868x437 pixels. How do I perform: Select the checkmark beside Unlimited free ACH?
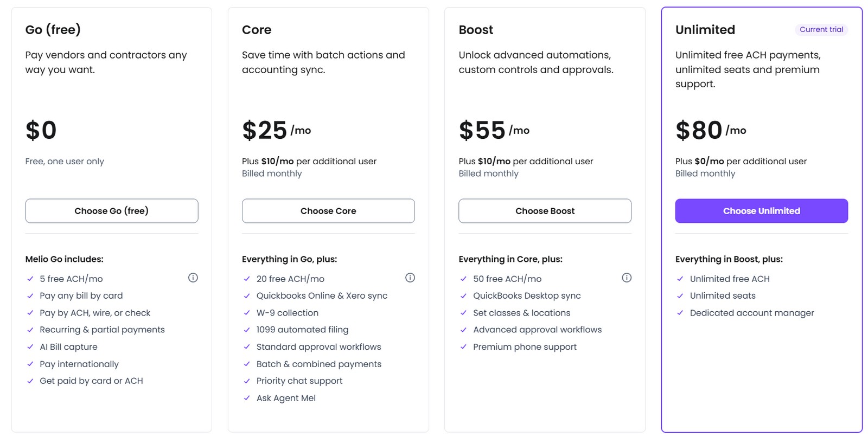coord(680,279)
